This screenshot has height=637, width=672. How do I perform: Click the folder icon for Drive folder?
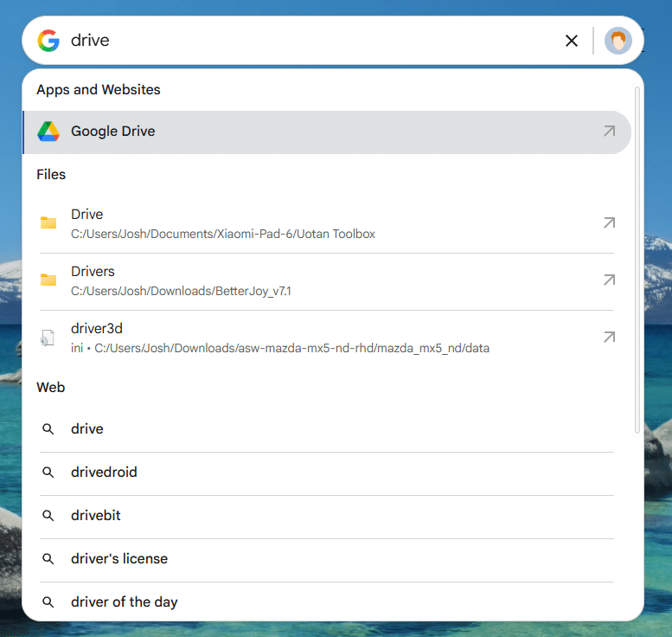click(48, 223)
